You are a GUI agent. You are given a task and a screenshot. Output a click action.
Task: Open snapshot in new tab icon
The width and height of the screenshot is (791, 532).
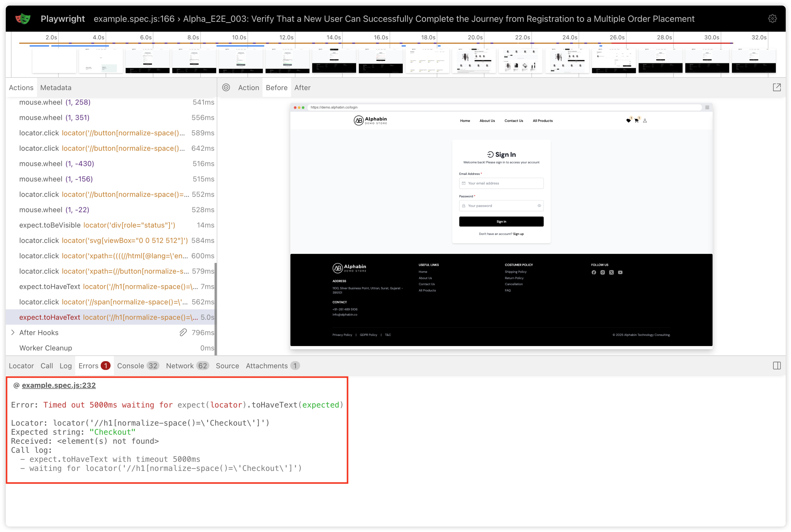[777, 88]
